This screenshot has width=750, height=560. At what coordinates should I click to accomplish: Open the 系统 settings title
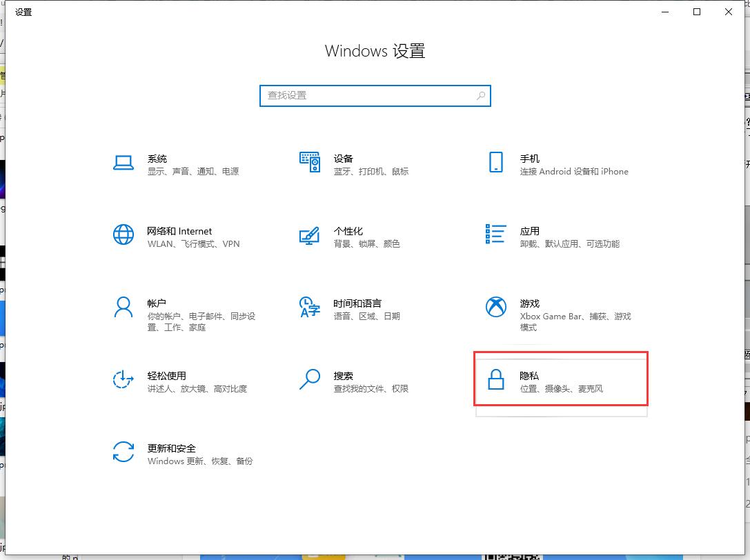coord(157,159)
